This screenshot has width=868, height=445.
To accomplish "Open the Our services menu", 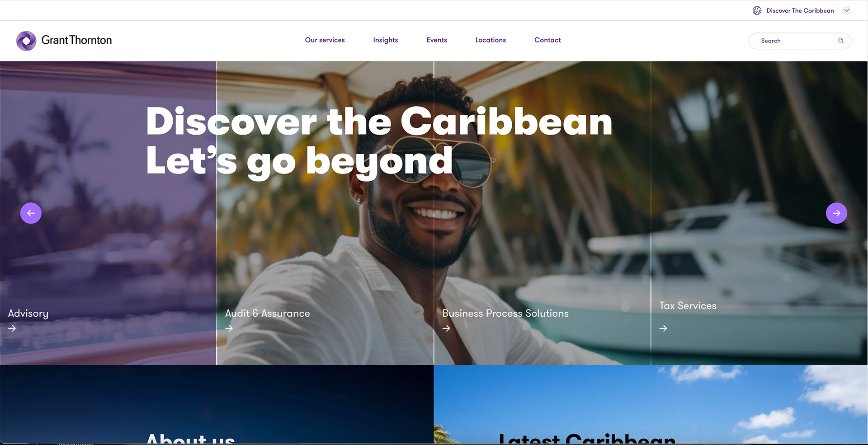I will (x=325, y=40).
